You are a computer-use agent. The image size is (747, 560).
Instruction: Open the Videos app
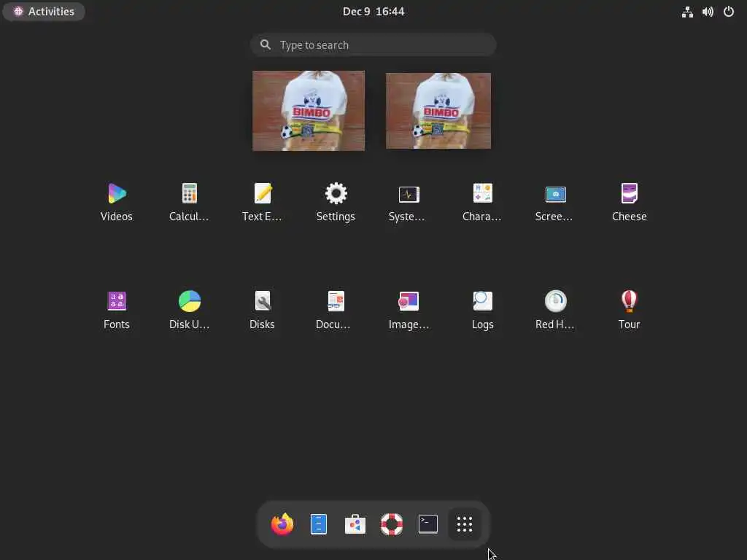pyautogui.click(x=117, y=202)
